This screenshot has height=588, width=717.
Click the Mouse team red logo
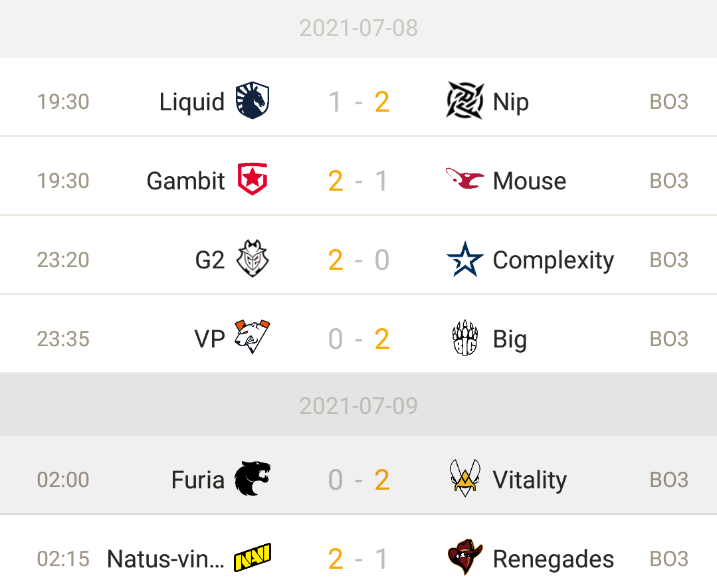coord(464,178)
